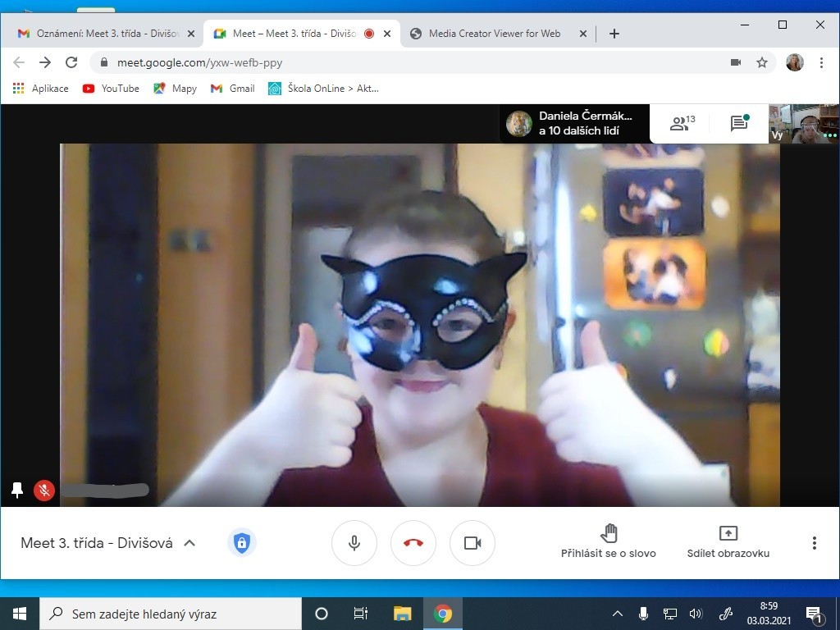Click Sdílet obrazovku to share screen

tap(728, 541)
